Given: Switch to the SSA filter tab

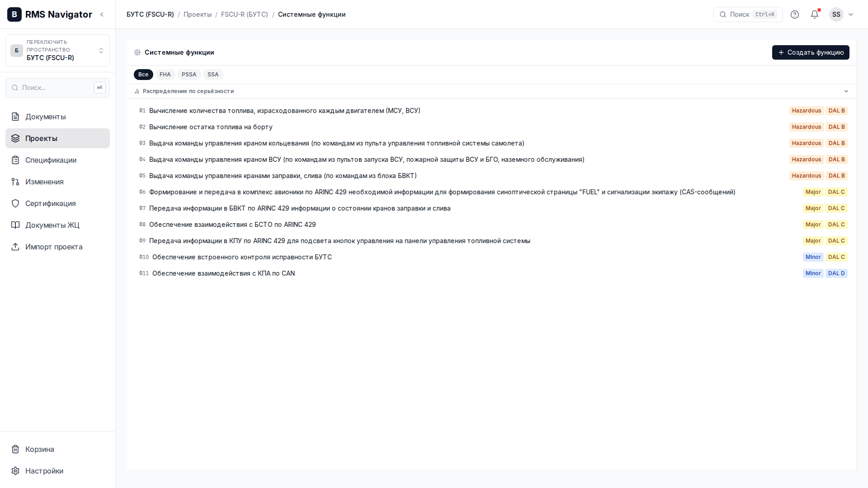Looking at the screenshot, I should pos(213,75).
